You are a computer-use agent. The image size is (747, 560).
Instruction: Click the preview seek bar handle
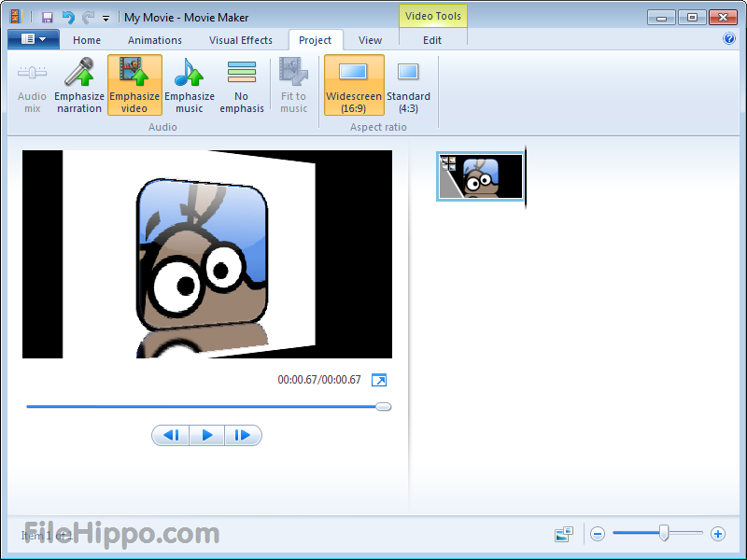click(383, 407)
